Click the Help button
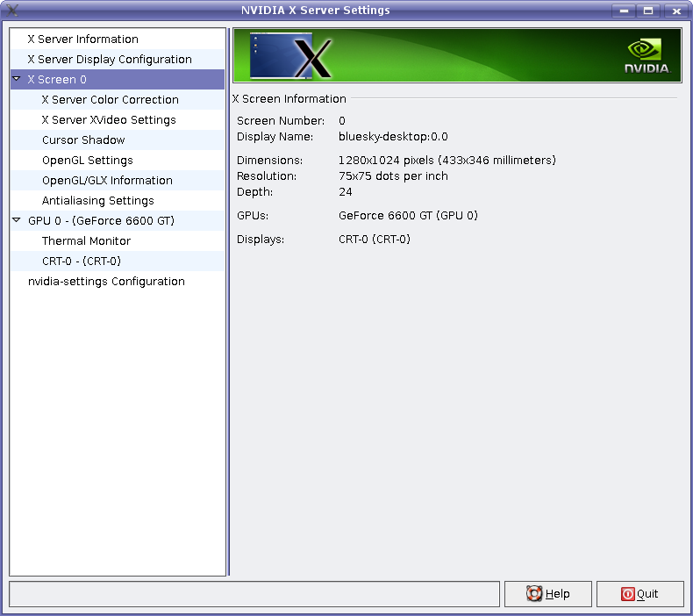Viewport: 693px width, 616px height. [x=547, y=594]
